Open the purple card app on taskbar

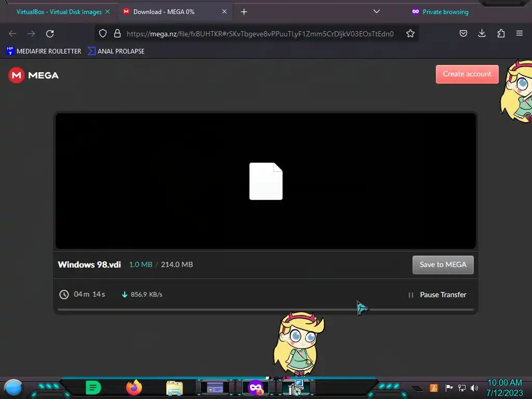[x=215, y=388]
